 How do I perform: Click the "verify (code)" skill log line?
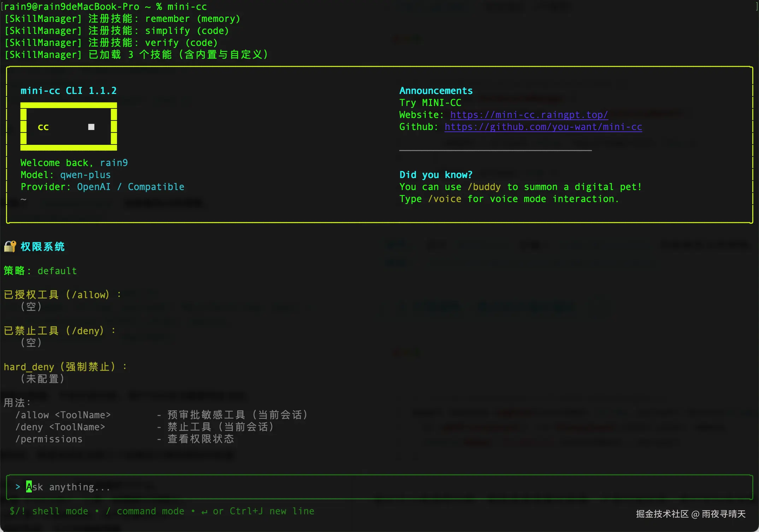[x=111, y=42]
